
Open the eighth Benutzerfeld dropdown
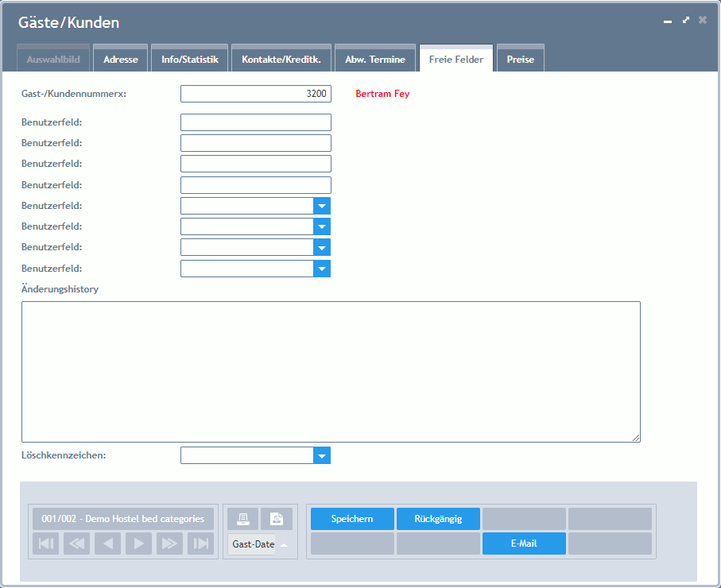(x=322, y=269)
